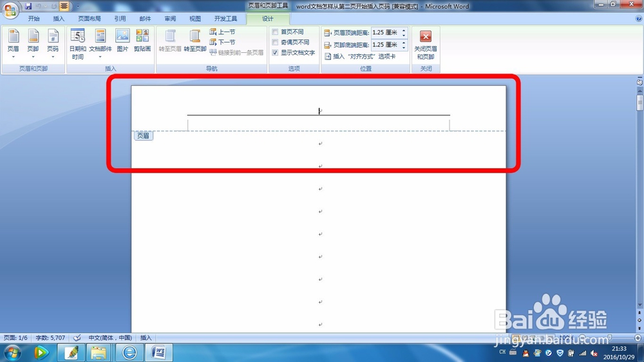
Task: Click zoom in plus button in status bar
Action: click(638, 338)
